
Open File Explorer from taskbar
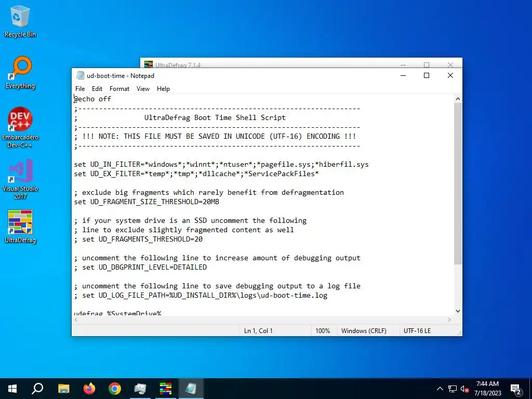click(63, 389)
